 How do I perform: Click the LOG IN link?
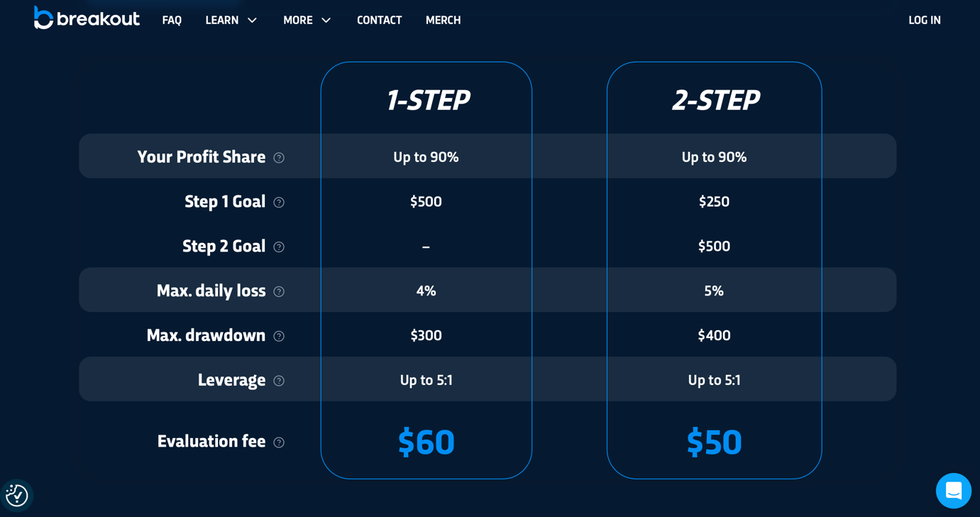coord(924,21)
